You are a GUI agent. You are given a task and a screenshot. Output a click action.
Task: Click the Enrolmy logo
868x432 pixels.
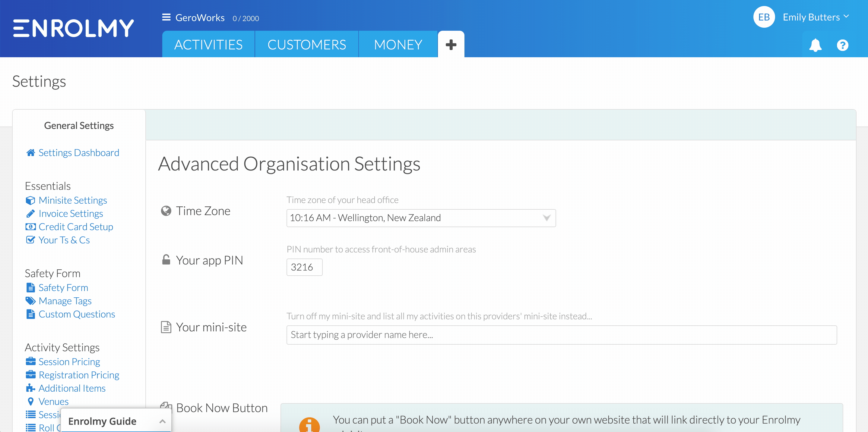click(74, 28)
